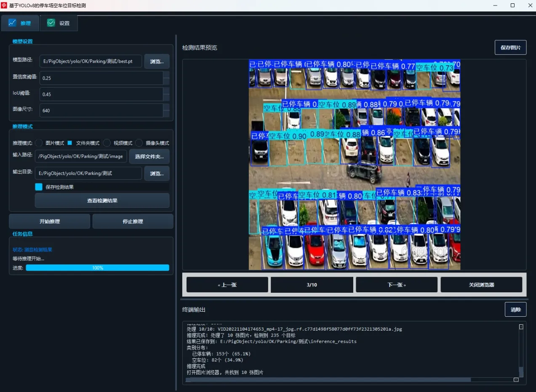Start inference with 开始推理
The height and width of the screenshot is (392, 536).
pyautogui.click(x=49, y=221)
